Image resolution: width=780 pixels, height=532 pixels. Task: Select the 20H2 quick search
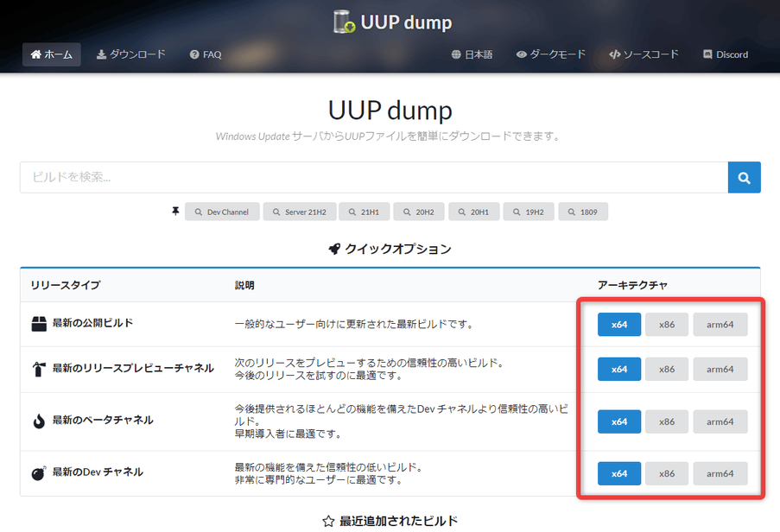pos(419,212)
